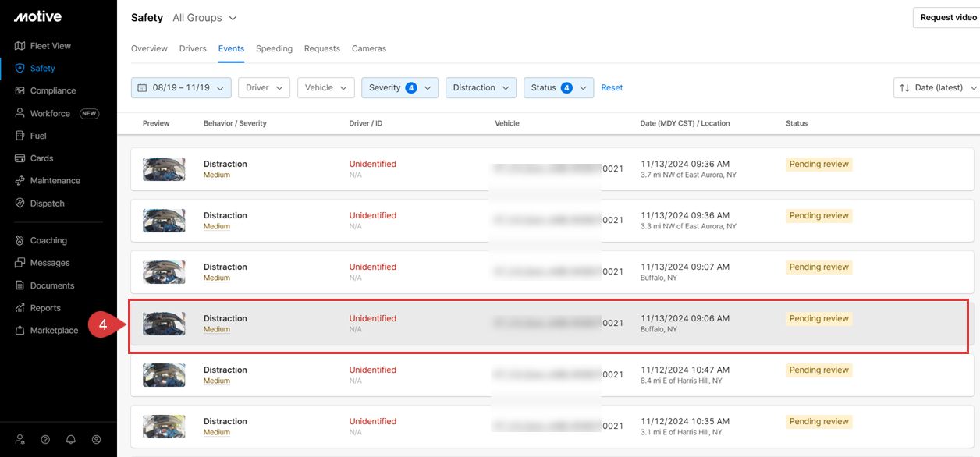Switch to the Cameras tab
Viewport: 980px width, 457px height.
coord(368,48)
